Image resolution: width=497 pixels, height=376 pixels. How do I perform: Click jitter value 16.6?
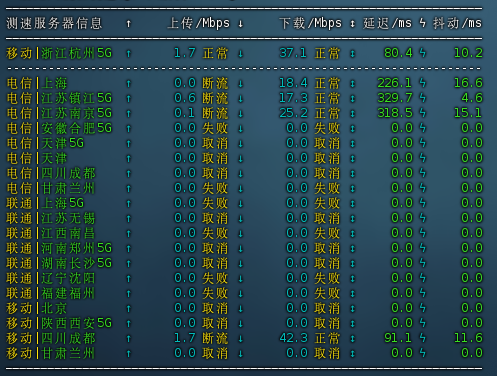pos(468,83)
